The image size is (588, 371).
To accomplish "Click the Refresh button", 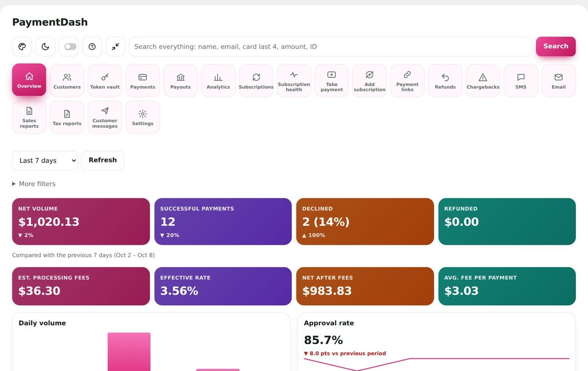I will click(102, 161).
